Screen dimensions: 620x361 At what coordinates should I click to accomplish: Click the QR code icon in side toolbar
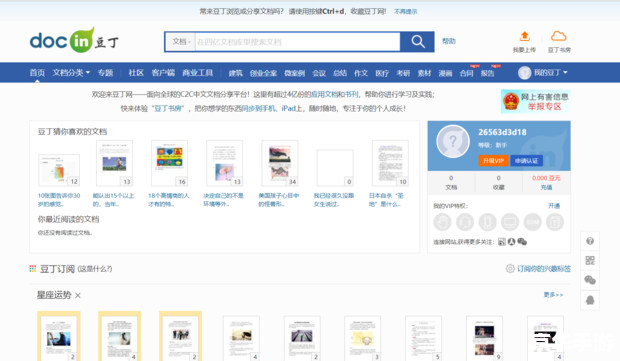pyautogui.click(x=590, y=261)
